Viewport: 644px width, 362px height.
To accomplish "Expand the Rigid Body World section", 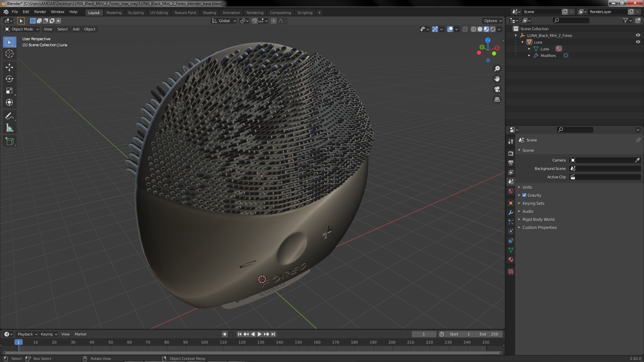I will [538, 219].
